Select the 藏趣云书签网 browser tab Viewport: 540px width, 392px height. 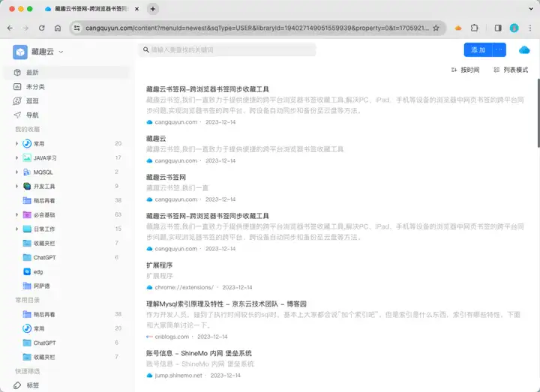coord(91,9)
